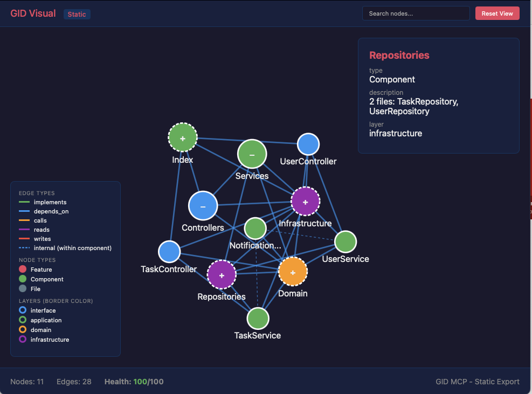Click the domain layer ring icon
Screen dimensions: 532x394
[23, 329]
